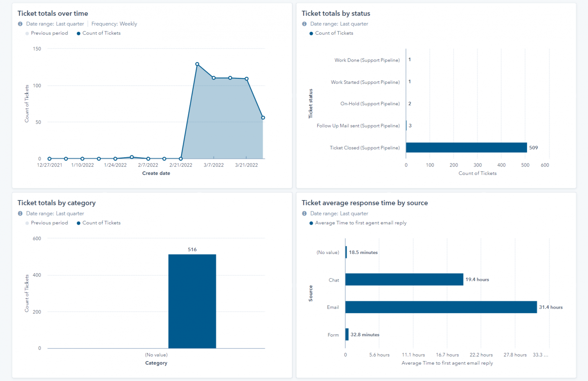This screenshot has width=588, height=381.
Task: Select the Ticket Closed bar showing 509 tickets
Action: (466, 148)
